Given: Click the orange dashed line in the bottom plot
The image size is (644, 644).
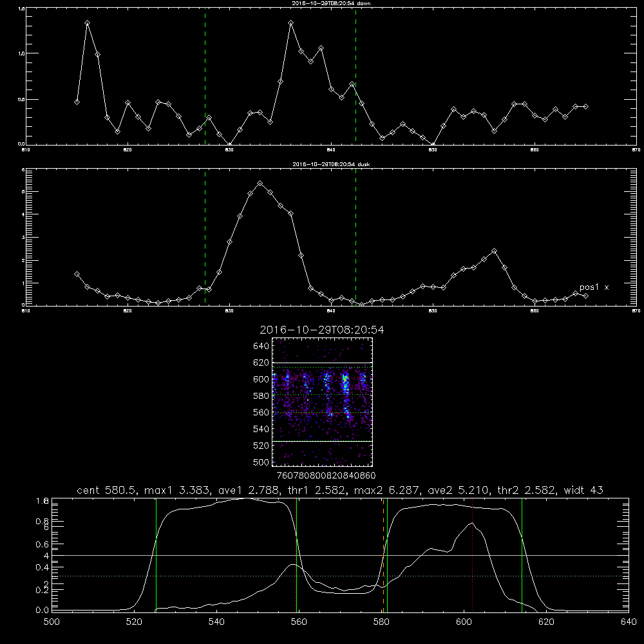Looking at the screenshot, I should [x=384, y=554].
